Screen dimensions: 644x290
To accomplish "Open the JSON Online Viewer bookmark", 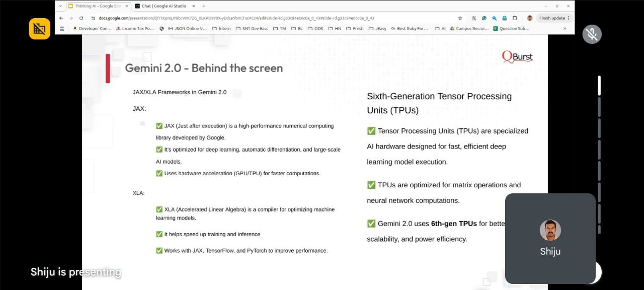I will pos(187,29).
